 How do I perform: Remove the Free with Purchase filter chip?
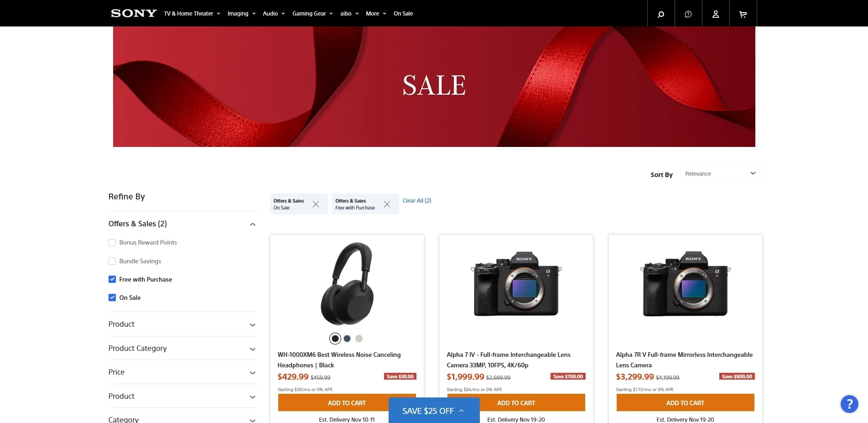[387, 204]
